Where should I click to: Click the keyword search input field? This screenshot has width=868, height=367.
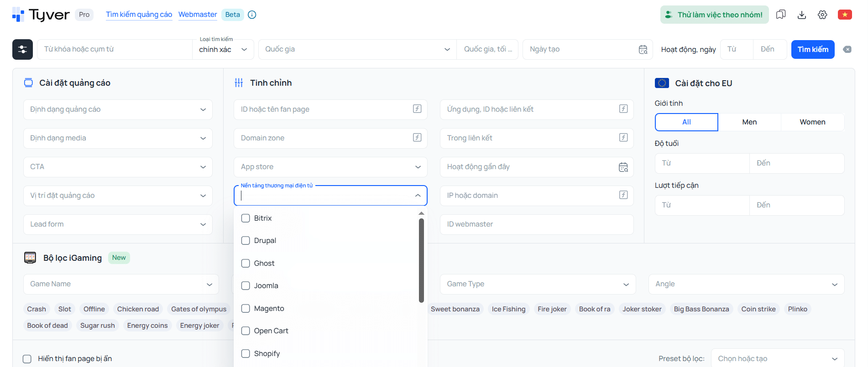point(115,49)
